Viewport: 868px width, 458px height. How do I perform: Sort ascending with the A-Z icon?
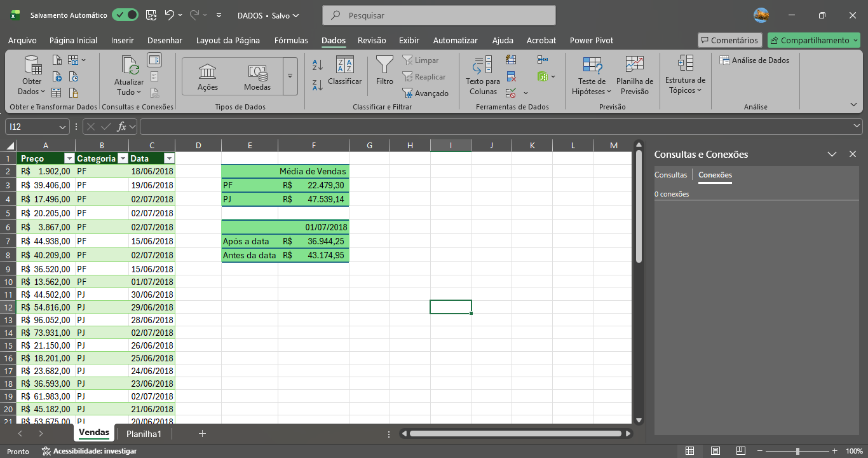pyautogui.click(x=318, y=65)
